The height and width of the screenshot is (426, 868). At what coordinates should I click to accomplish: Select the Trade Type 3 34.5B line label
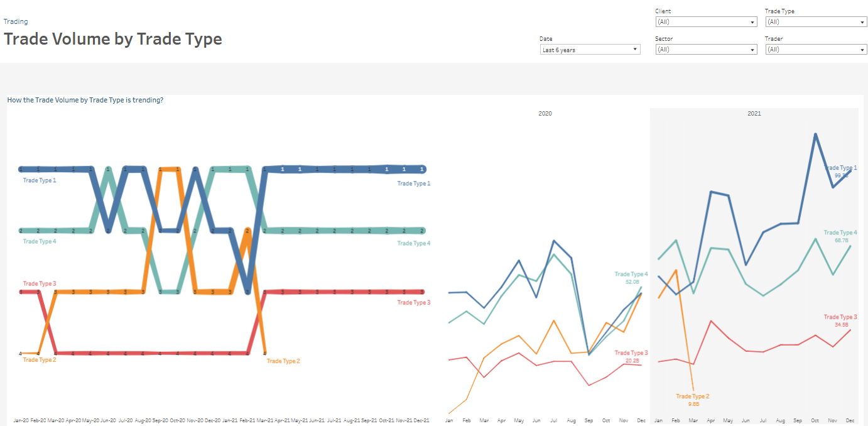[x=840, y=320]
